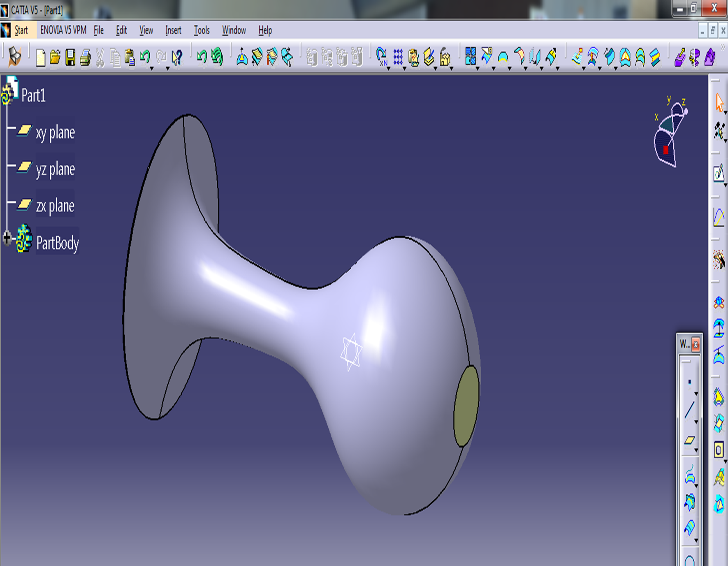
Task: Click the Print icon in toolbar
Action: pyautogui.click(x=85, y=58)
